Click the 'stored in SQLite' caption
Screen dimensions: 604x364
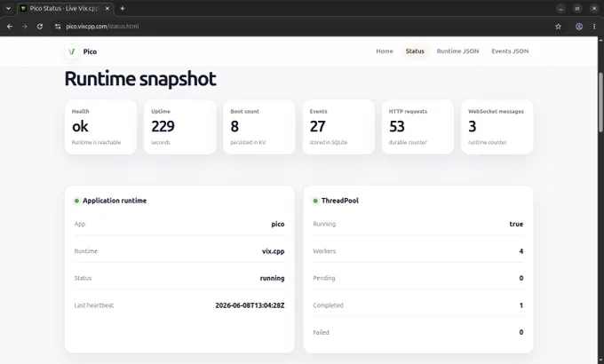[328, 142]
